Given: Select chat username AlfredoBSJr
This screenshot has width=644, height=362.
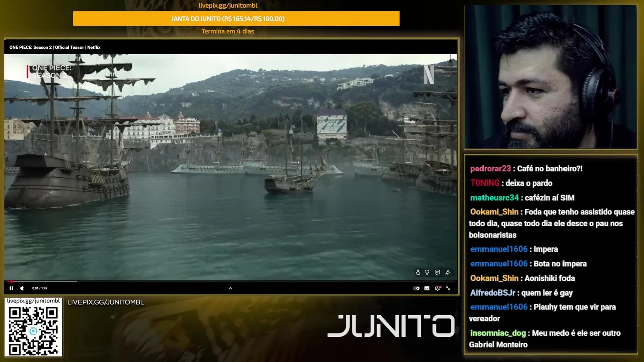Looking at the screenshot, I should [x=493, y=293].
